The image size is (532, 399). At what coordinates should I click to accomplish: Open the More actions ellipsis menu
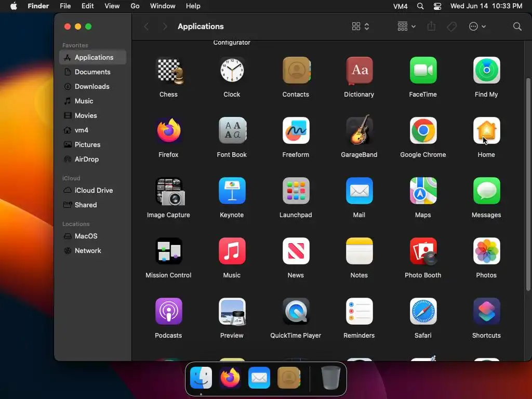pos(477,26)
